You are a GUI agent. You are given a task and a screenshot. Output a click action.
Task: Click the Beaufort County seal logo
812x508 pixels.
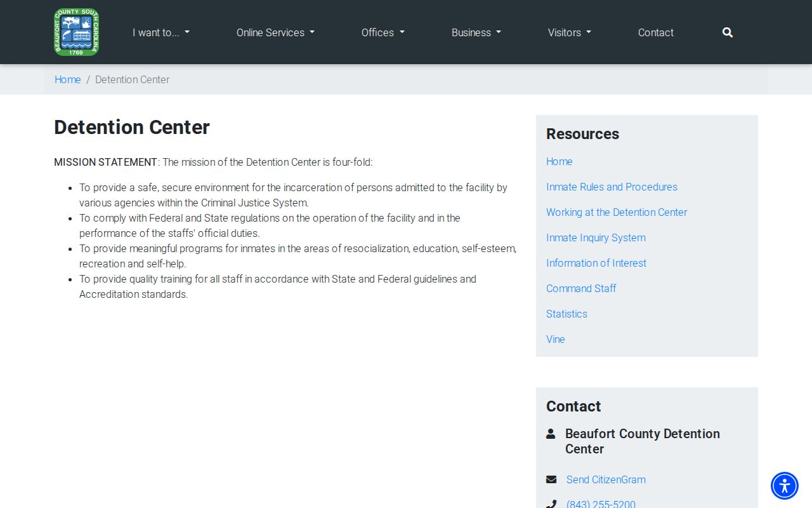click(x=76, y=32)
